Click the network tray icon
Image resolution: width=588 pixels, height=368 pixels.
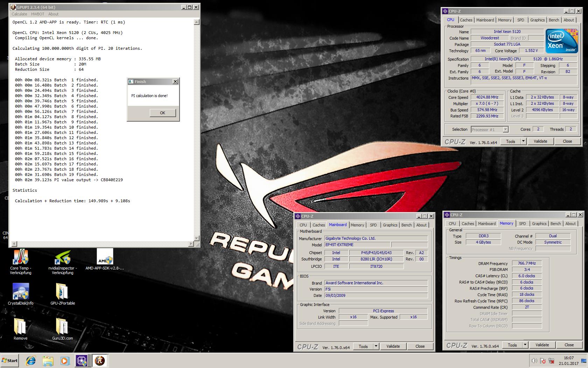click(x=551, y=361)
